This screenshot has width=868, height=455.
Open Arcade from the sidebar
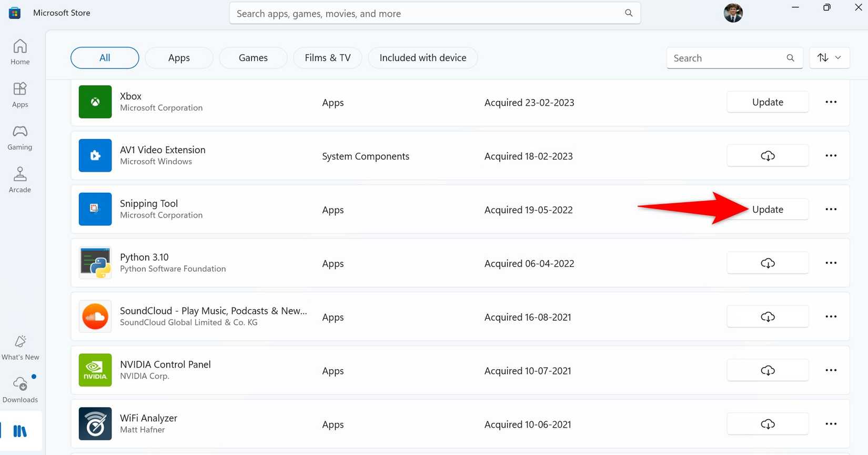(x=20, y=180)
